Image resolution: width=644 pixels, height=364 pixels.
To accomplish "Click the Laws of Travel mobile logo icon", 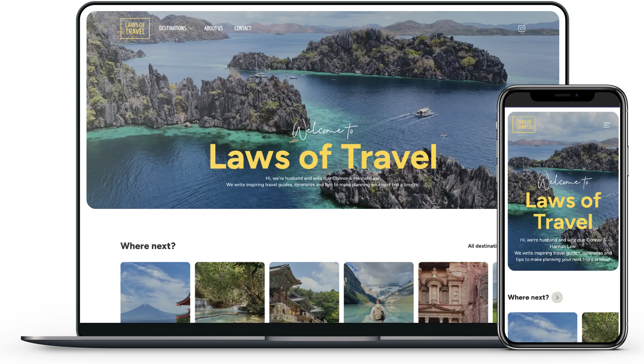I will (523, 124).
